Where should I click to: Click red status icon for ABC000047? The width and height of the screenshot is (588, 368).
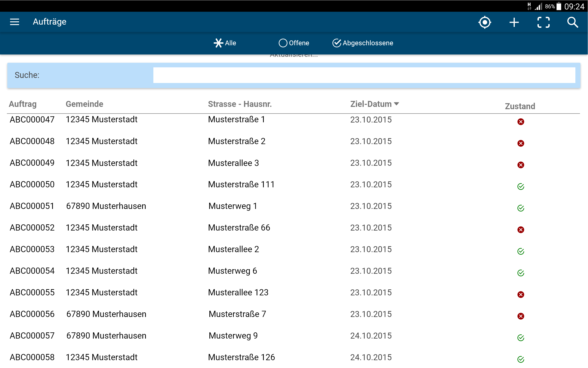click(x=521, y=122)
